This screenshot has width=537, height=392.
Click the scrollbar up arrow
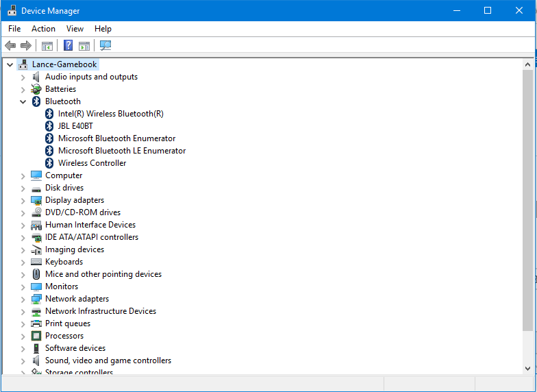[x=527, y=64]
